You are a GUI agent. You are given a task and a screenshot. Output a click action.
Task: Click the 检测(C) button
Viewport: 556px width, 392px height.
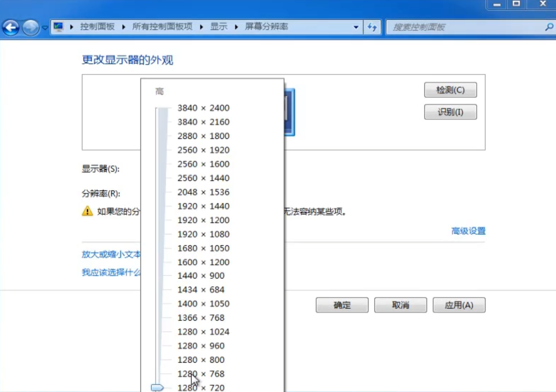click(x=450, y=90)
